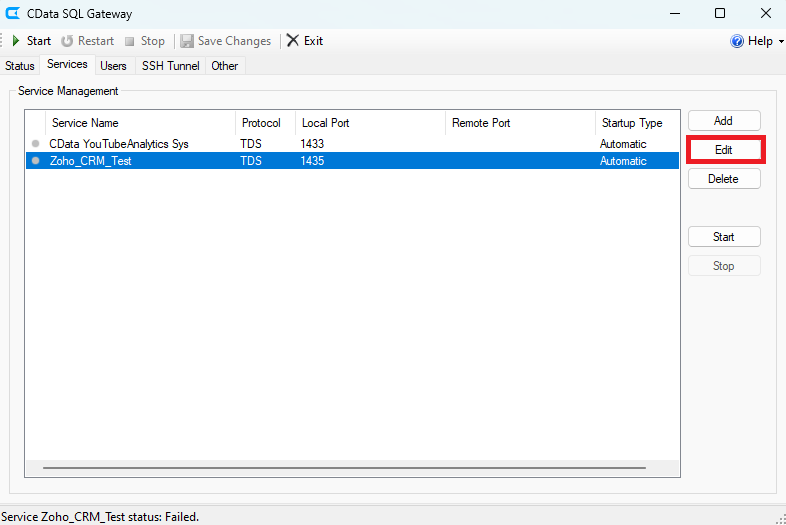
Task: Select the Zoho_CRM_Test service name
Action: 91,161
